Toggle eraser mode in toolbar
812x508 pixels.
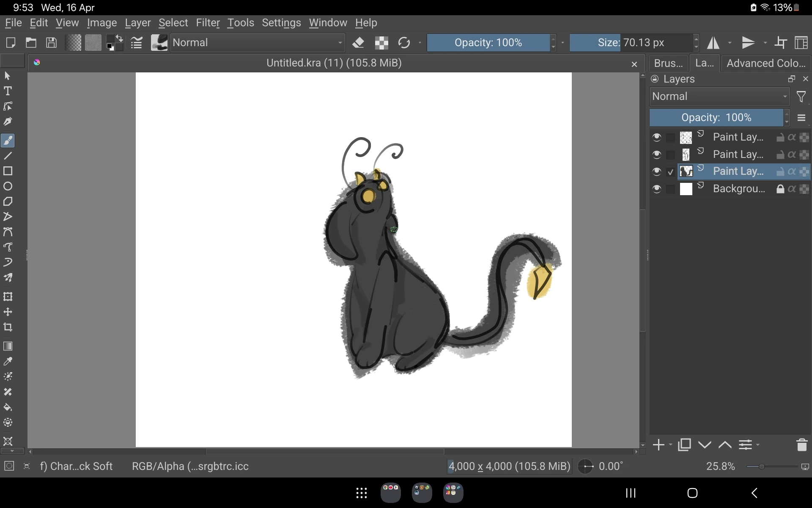click(358, 43)
